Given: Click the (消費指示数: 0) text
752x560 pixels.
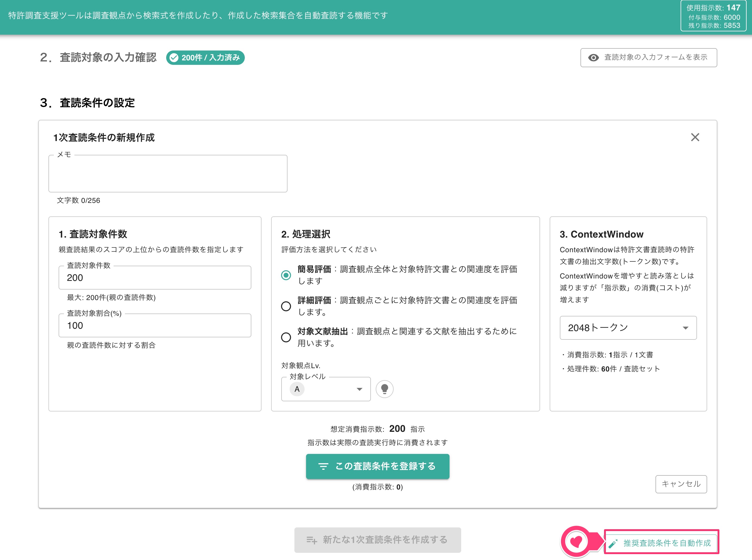Looking at the screenshot, I should 377,487.
